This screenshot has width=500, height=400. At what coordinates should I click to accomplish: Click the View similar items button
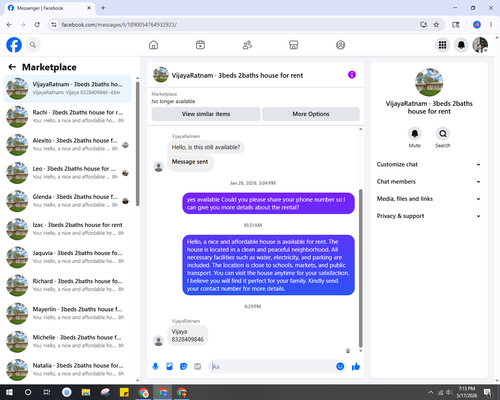click(206, 114)
